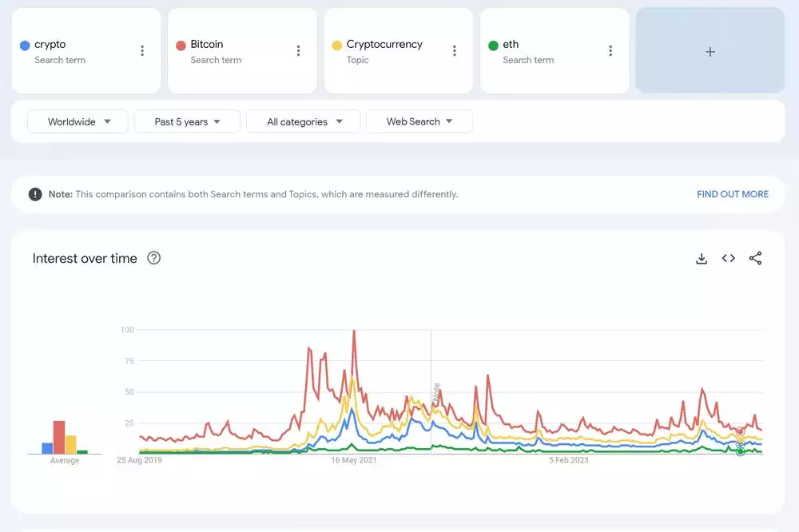Expand the Past 5 years time range selector

(186, 121)
